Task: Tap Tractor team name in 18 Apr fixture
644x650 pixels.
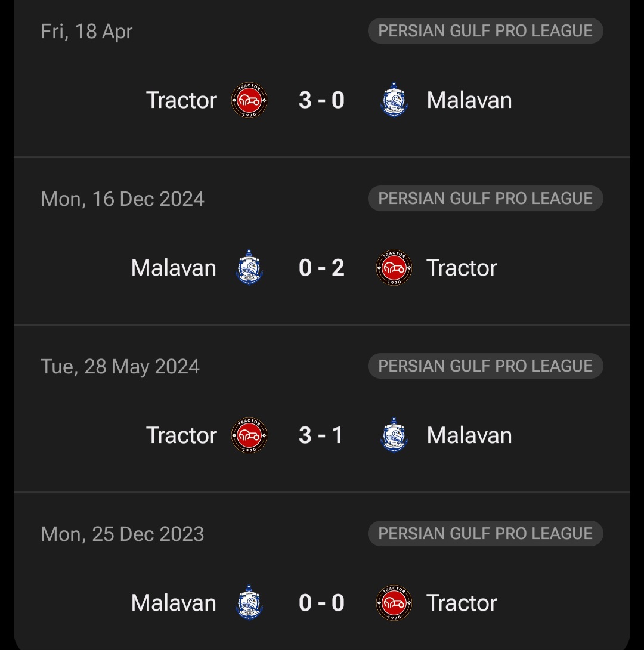Action: [x=181, y=100]
